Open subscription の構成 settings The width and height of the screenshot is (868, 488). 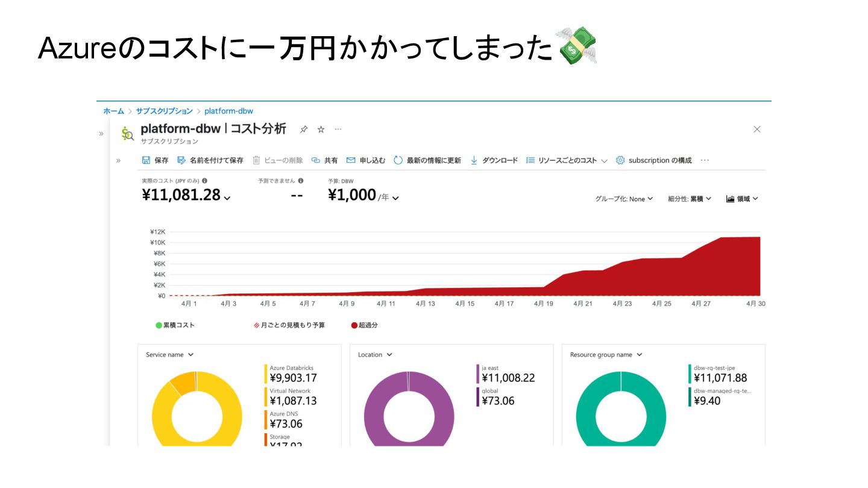654,160
